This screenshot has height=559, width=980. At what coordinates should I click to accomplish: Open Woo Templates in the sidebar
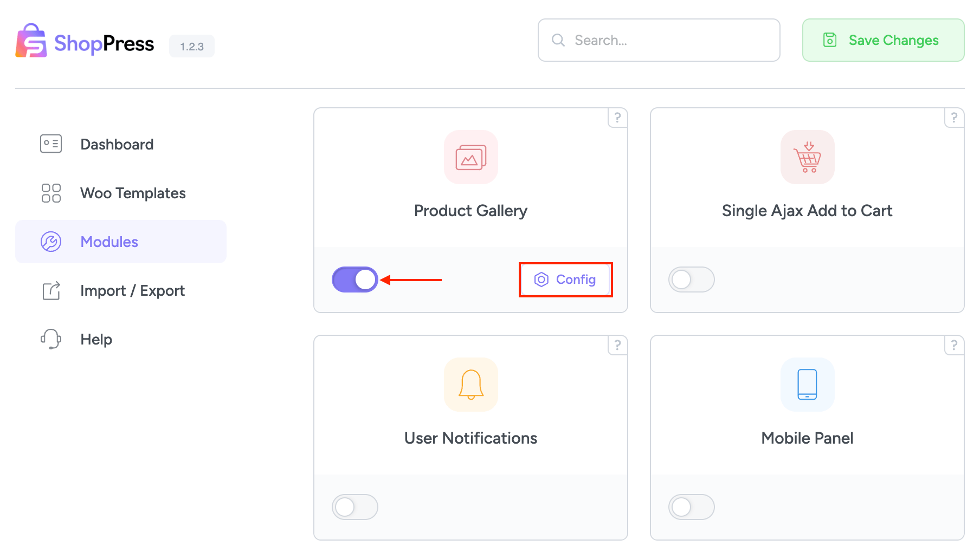133,193
